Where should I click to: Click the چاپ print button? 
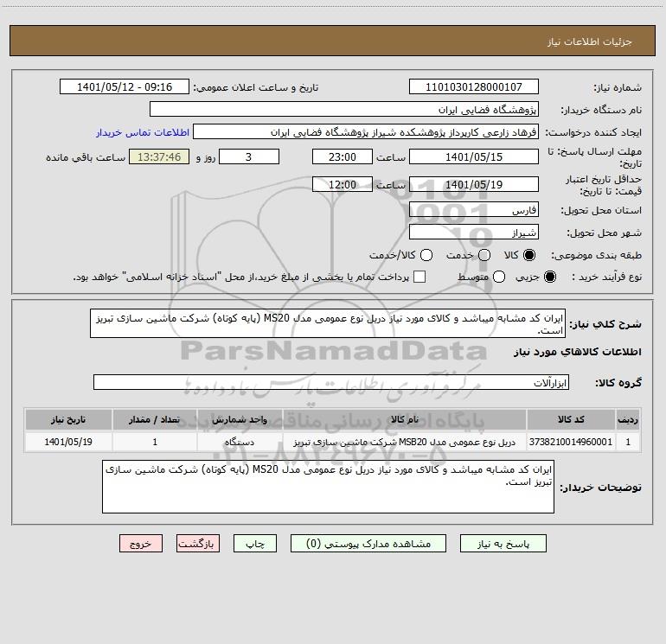pyautogui.click(x=255, y=544)
